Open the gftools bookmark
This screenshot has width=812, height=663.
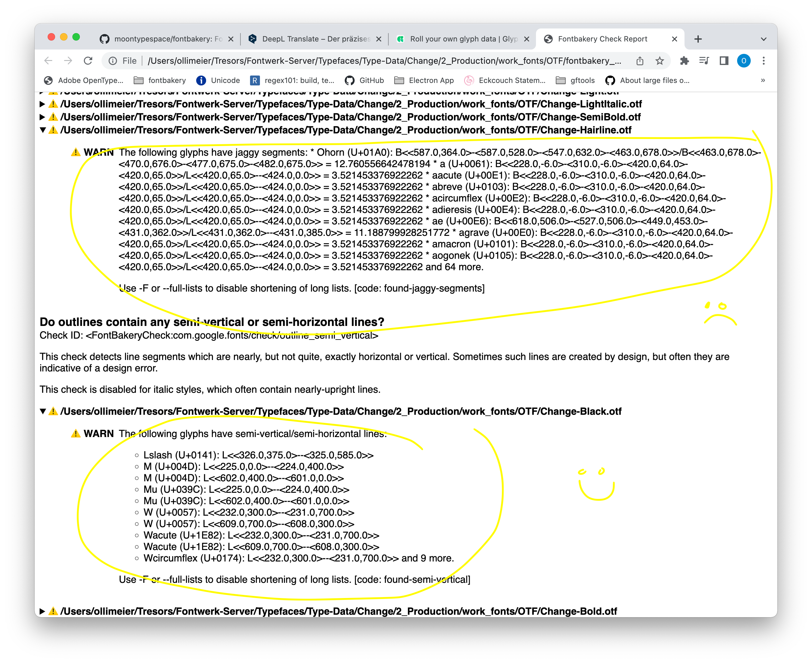(577, 80)
